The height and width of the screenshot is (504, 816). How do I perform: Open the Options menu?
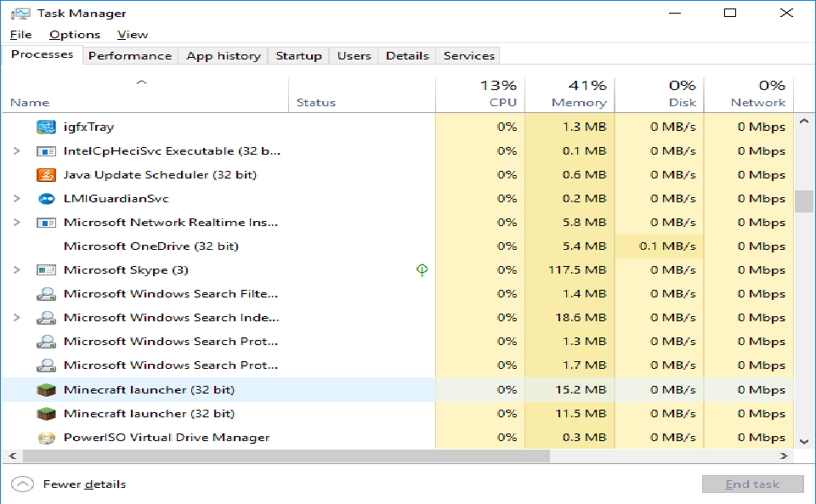(x=75, y=35)
